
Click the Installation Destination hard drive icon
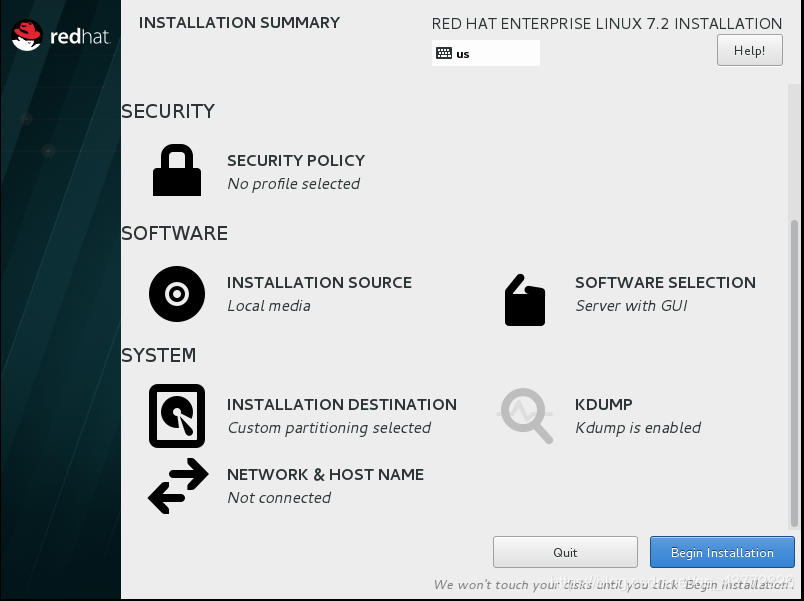tap(177, 416)
